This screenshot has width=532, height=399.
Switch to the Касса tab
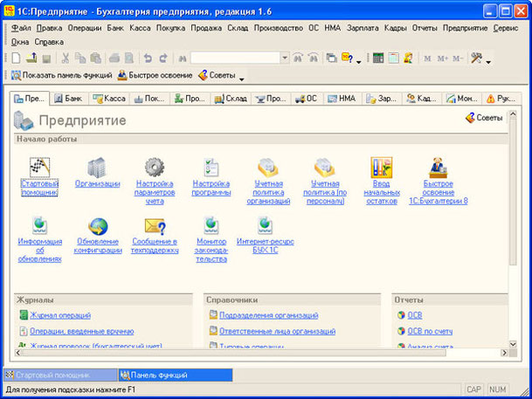pyautogui.click(x=108, y=99)
